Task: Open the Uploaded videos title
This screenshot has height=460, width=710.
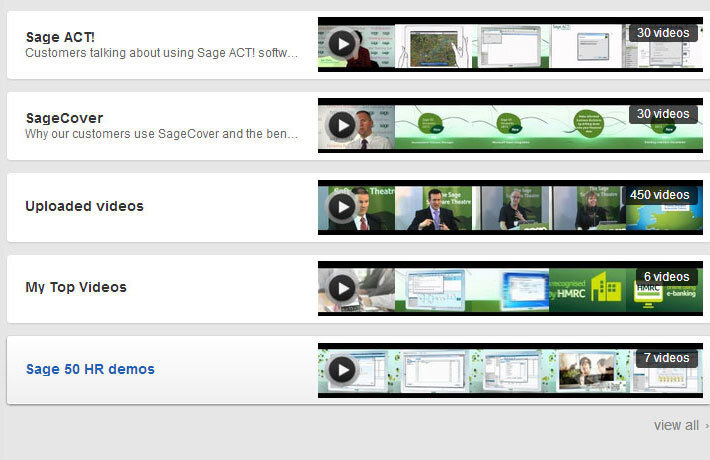Action: [x=84, y=206]
